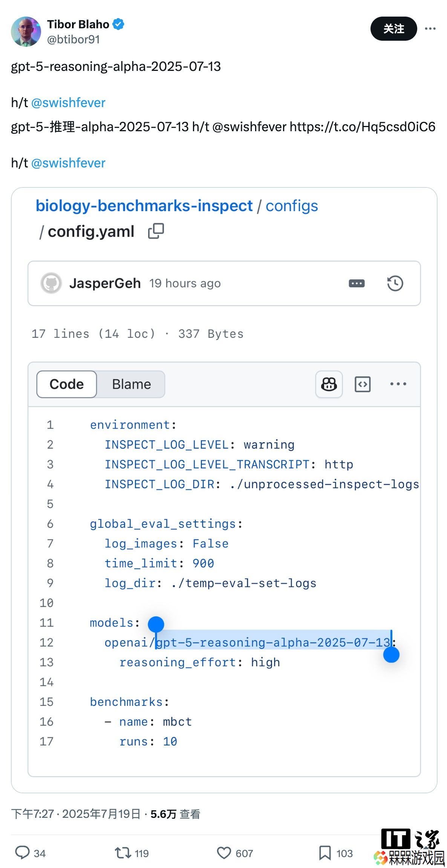The width and height of the screenshot is (447, 868).
Task: Expand the commit message ellipsis
Action: click(x=357, y=283)
